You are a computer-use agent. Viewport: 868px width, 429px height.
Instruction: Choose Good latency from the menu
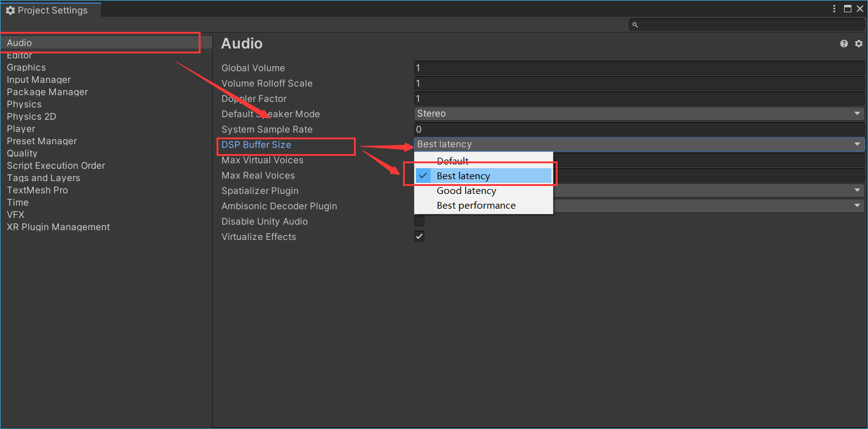pyautogui.click(x=466, y=190)
